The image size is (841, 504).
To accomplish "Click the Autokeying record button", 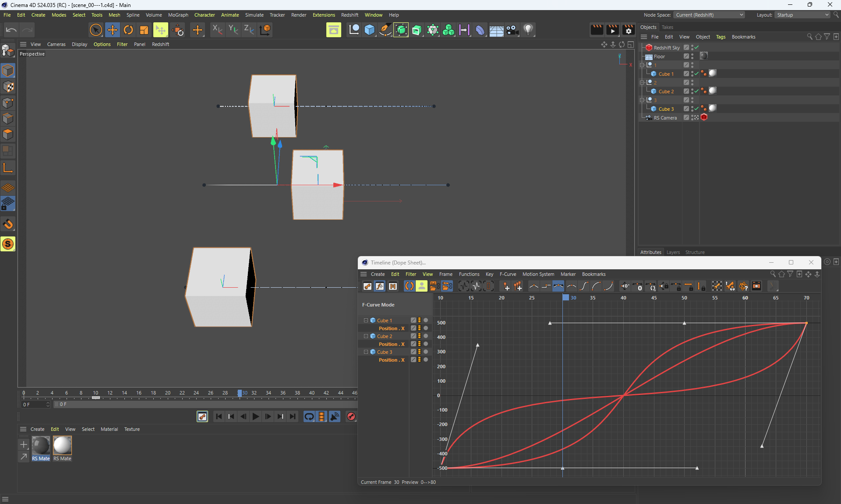I will [x=351, y=416].
